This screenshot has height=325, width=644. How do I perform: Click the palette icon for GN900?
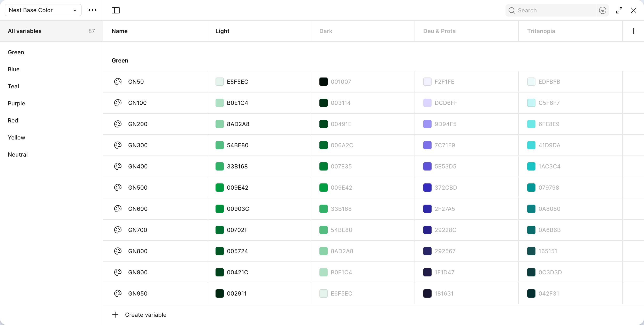click(118, 272)
